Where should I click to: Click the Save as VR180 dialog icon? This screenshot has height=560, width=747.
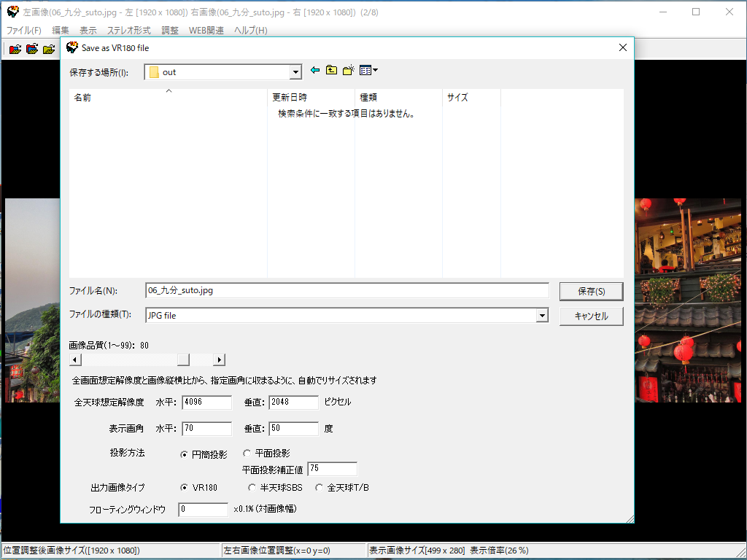click(72, 47)
